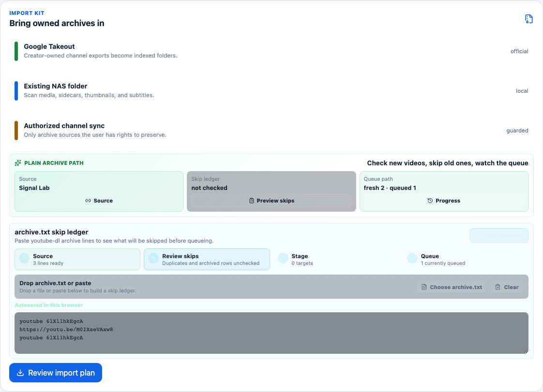
Task: Go to the Queue step with 1 currently queued
Action: coord(466,259)
